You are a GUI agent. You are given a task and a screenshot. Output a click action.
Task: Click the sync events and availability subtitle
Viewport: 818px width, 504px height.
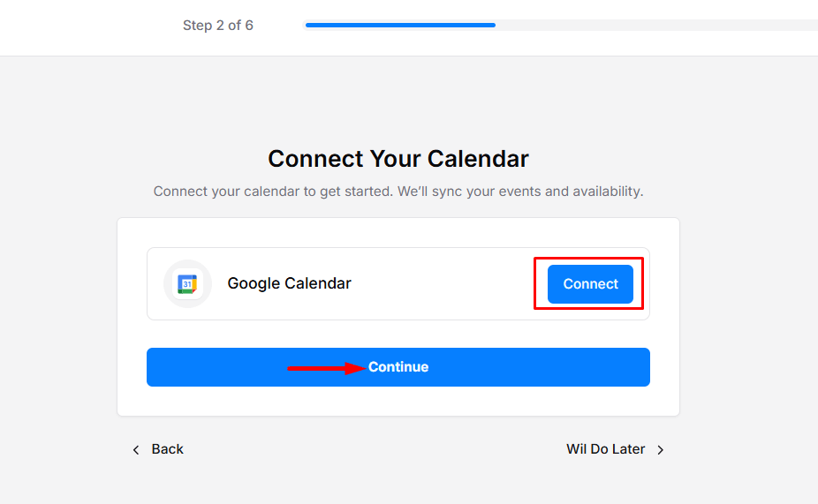pyautogui.click(x=398, y=192)
